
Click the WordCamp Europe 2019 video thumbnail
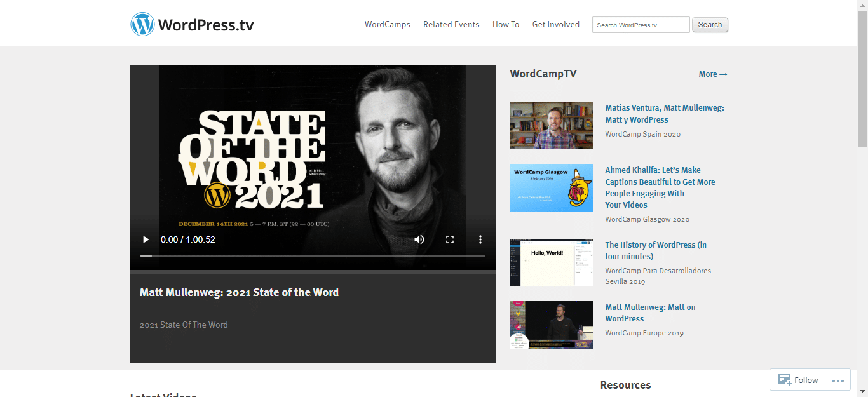[552, 325]
